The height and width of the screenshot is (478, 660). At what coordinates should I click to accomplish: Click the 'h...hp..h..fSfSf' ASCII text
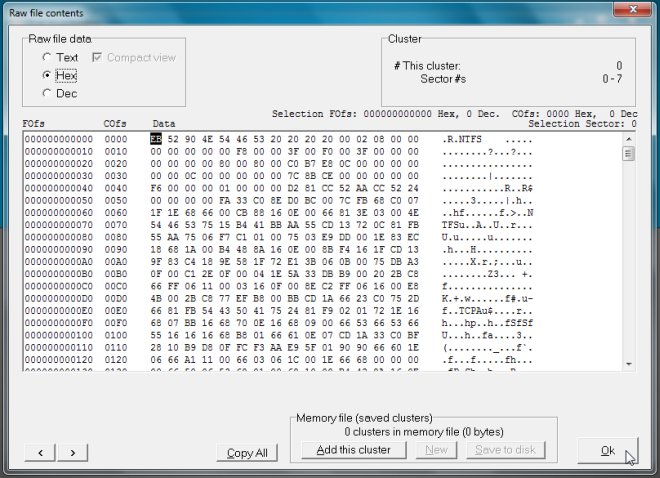tap(487, 323)
